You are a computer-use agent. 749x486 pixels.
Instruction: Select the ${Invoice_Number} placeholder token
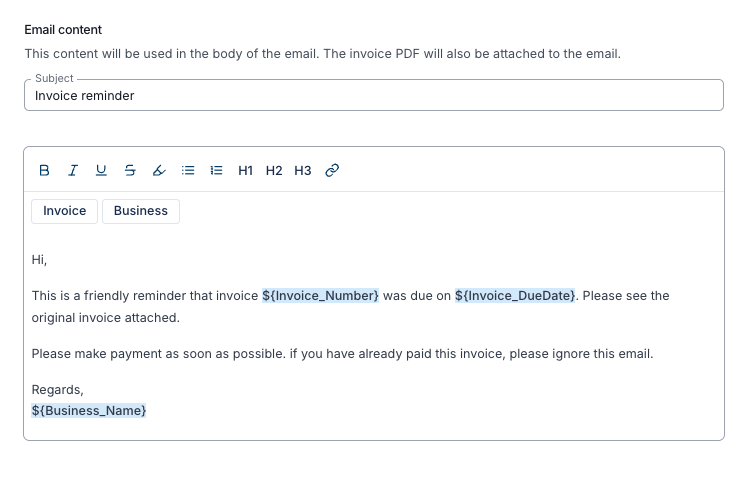click(321, 296)
